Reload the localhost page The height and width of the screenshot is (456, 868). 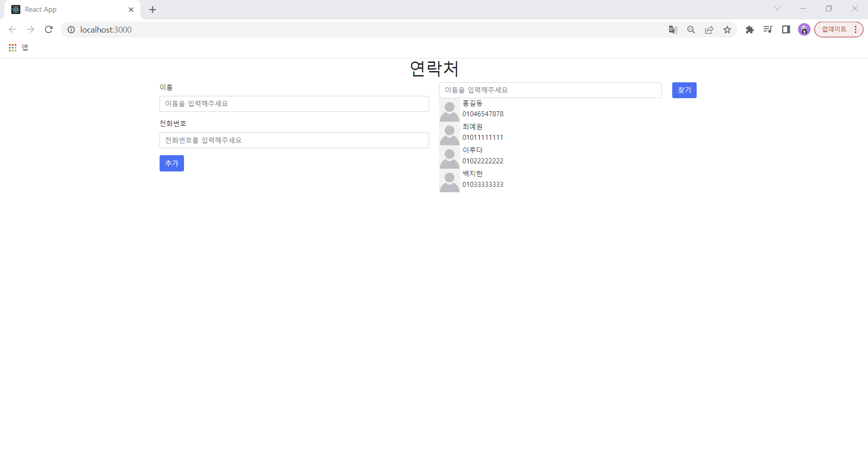(49, 29)
